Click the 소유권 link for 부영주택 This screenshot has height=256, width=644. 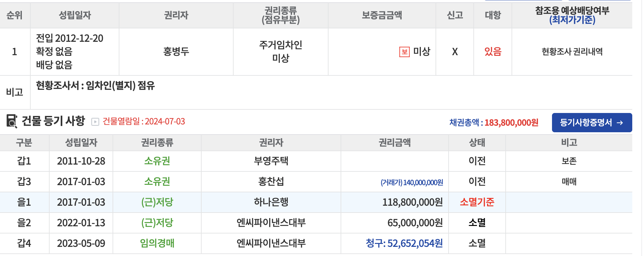click(x=157, y=161)
